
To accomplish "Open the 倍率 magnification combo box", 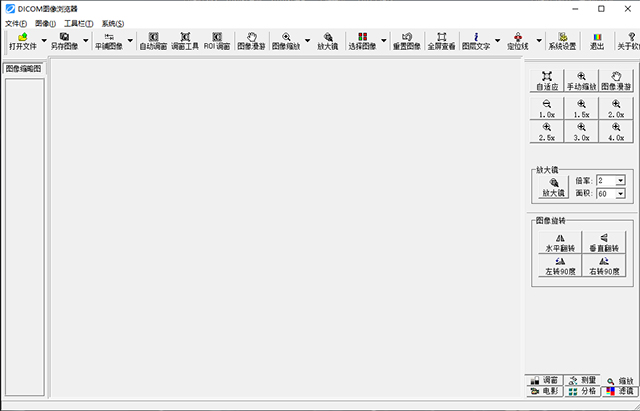I will 611,180.
